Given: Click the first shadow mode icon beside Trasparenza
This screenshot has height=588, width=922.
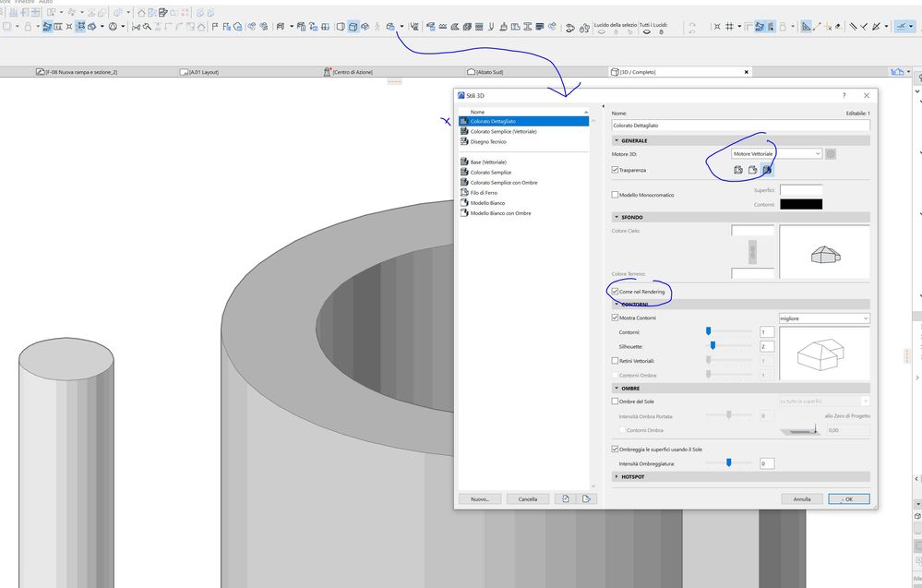Looking at the screenshot, I should 737,170.
